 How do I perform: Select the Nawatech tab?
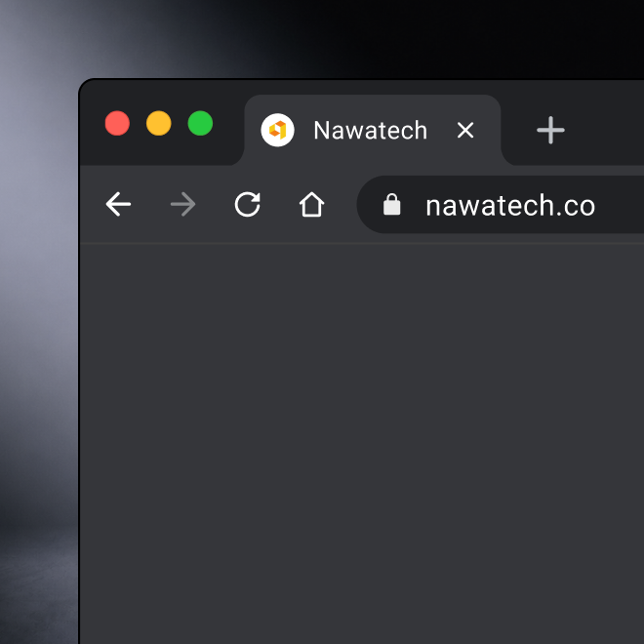[372, 130]
